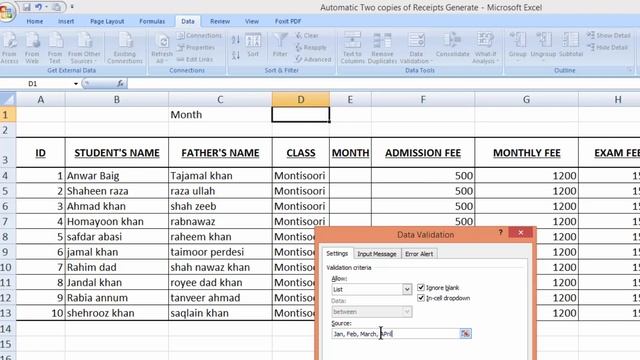Save the workbook via quick access toolbar
The width and height of the screenshot is (640, 360).
click(x=27, y=7)
